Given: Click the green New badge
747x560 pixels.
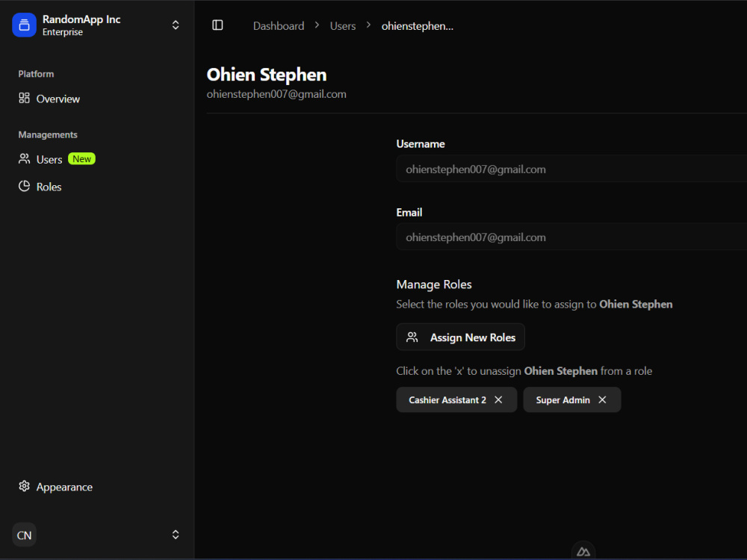Looking at the screenshot, I should [82, 158].
